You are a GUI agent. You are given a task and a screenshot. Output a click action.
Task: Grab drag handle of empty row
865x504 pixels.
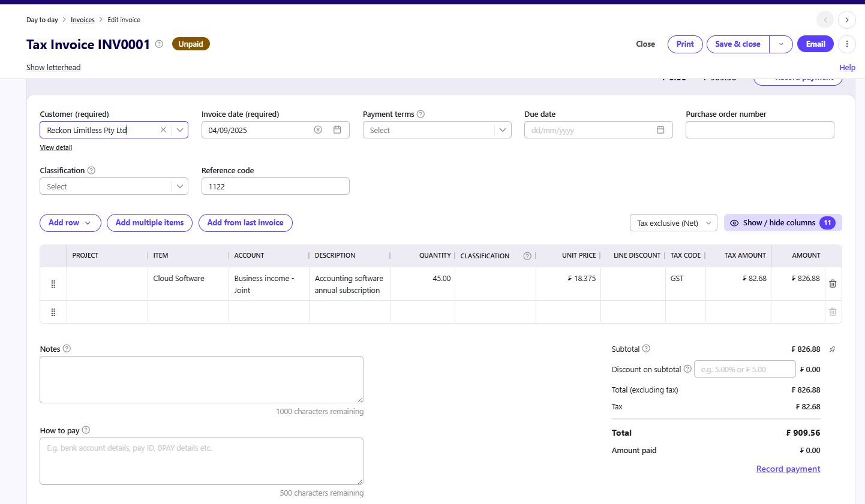(53, 312)
